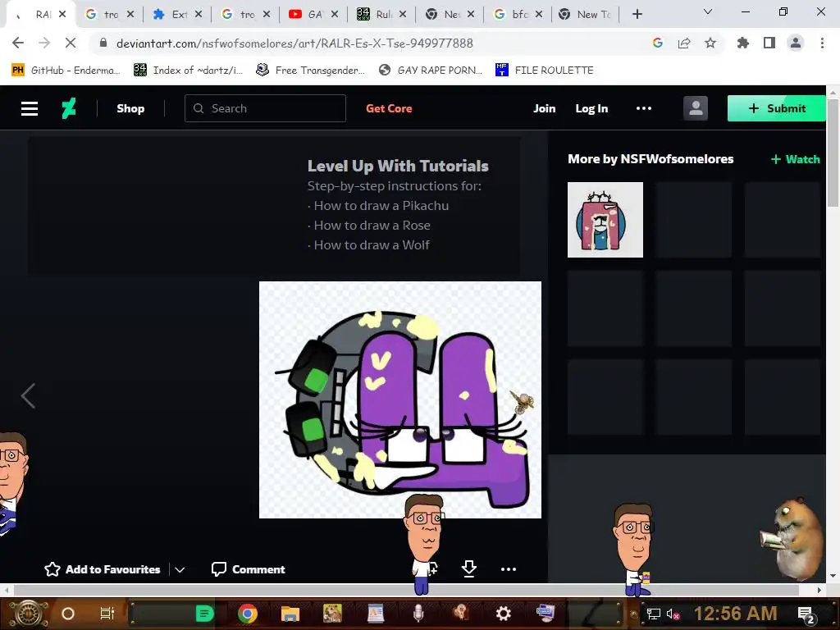Open the Shop link
The image size is (840, 630).
point(130,108)
